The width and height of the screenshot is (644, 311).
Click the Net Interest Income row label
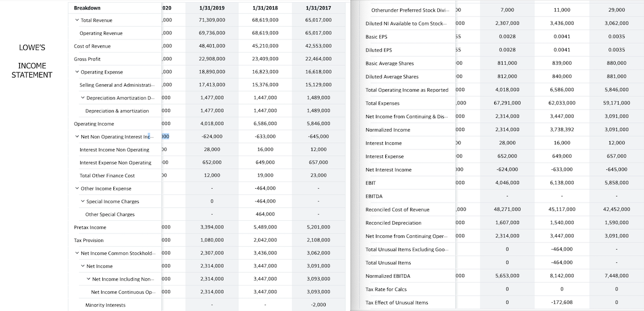[389, 170]
